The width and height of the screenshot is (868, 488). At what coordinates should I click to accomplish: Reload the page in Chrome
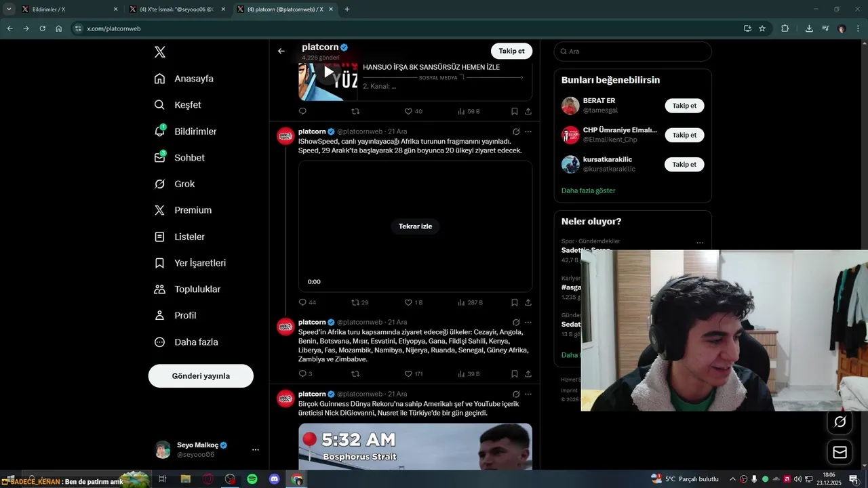42,28
